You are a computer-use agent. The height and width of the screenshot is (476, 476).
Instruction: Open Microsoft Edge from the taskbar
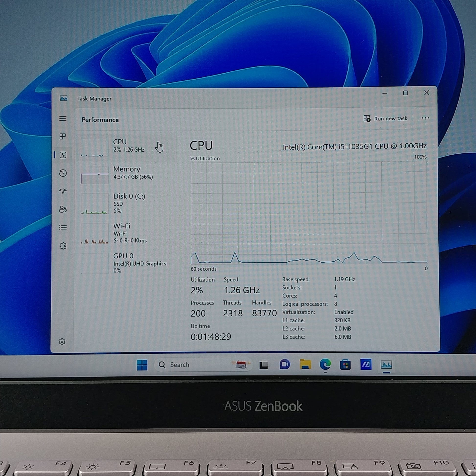[325, 364]
